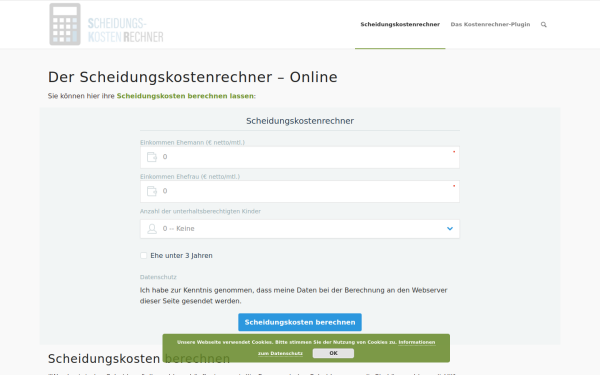This screenshot has width=600, height=375.
Task: Tick the 'Ehe unter 3 Jahren' checkbox
Action: (x=143, y=255)
